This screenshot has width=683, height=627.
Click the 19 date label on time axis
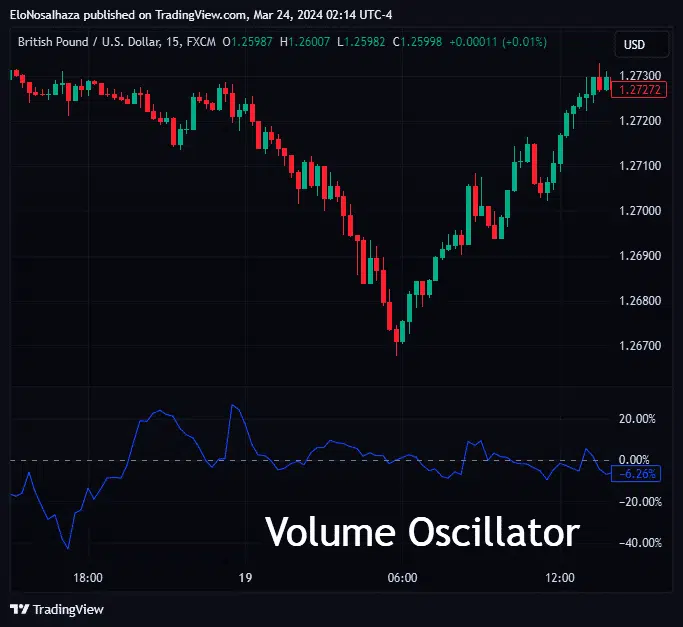245,578
